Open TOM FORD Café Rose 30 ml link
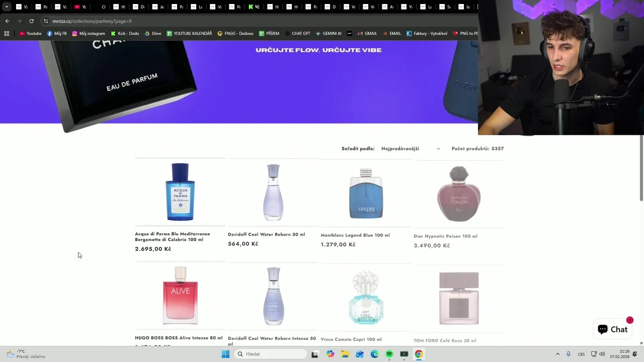 click(x=445, y=340)
